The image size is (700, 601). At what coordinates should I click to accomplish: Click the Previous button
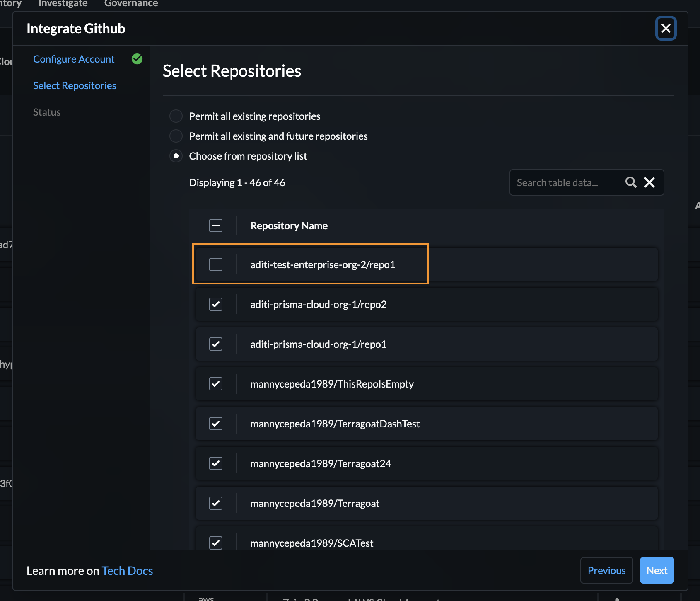(x=606, y=571)
